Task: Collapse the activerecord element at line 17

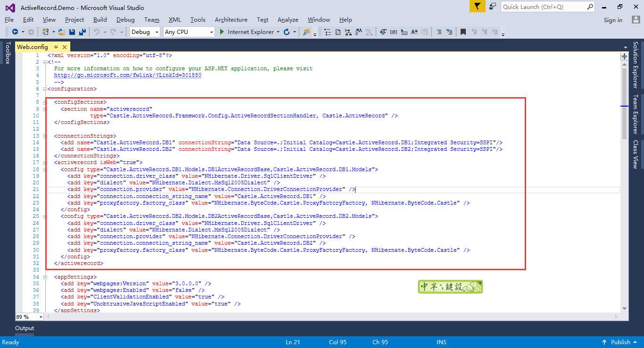Action: pyautogui.click(x=44, y=163)
